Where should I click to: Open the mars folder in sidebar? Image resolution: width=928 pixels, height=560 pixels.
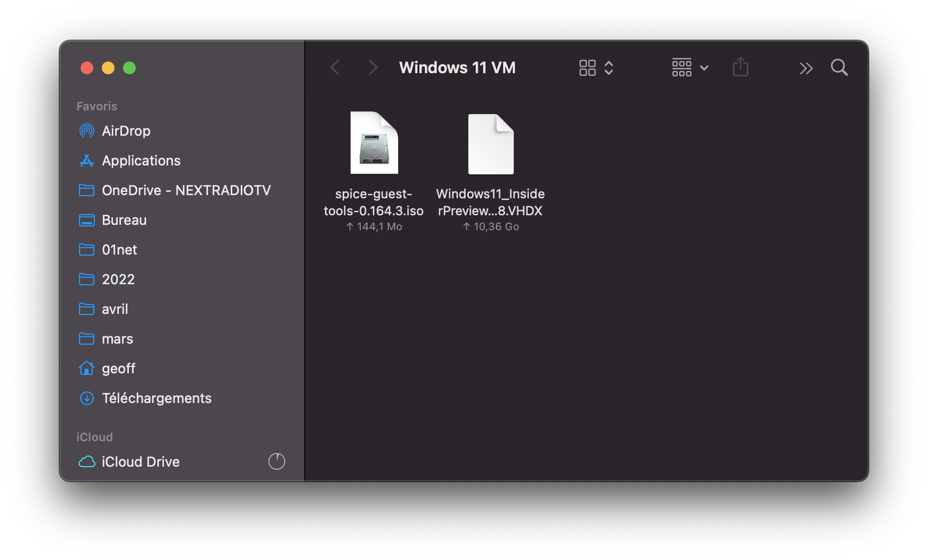tap(182, 339)
